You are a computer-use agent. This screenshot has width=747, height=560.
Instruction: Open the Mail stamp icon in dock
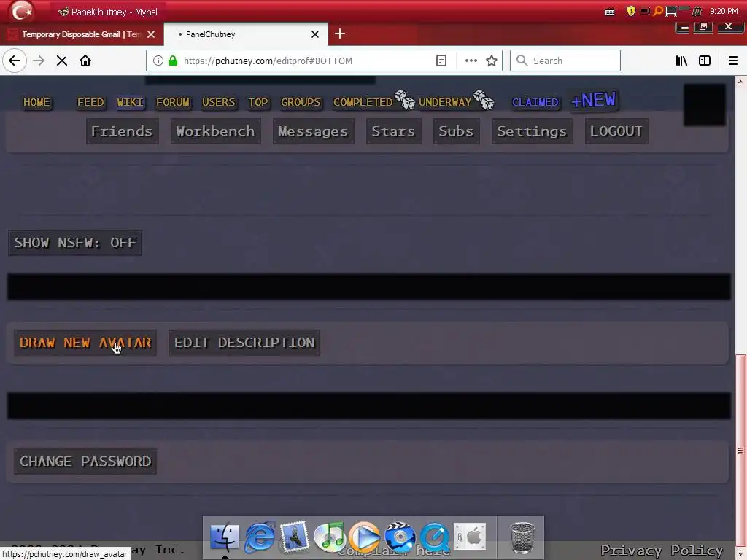tap(295, 537)
